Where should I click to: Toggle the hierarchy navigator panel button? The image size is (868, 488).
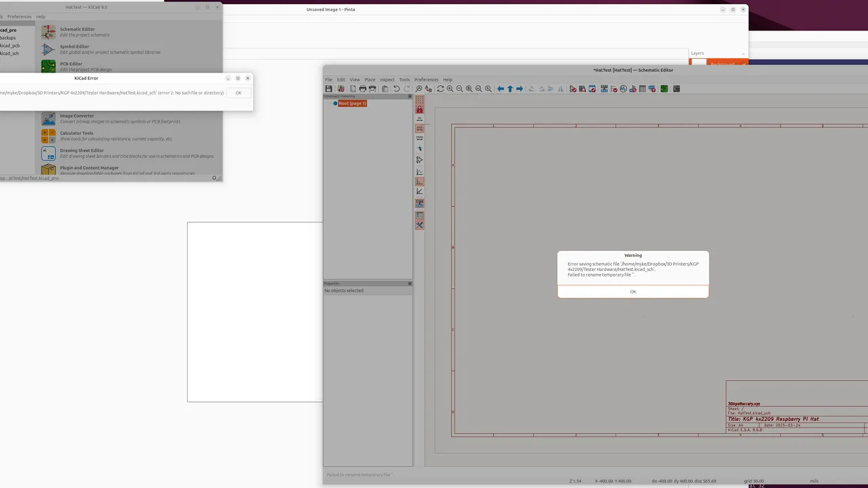420,216
